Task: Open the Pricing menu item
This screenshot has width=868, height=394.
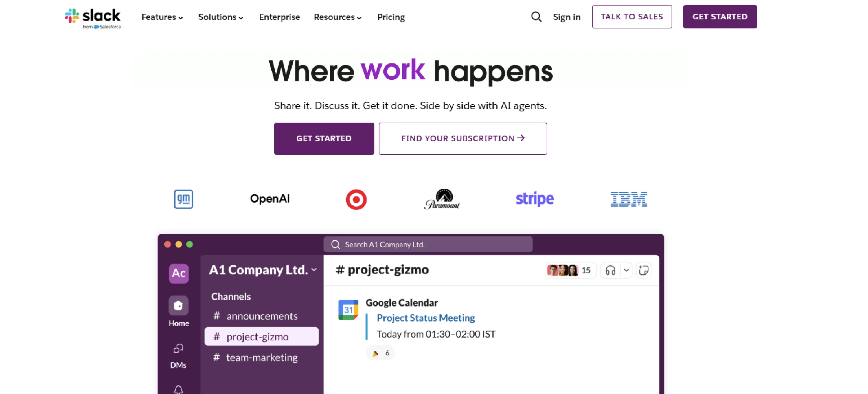Action: click(x=391, y=17)
